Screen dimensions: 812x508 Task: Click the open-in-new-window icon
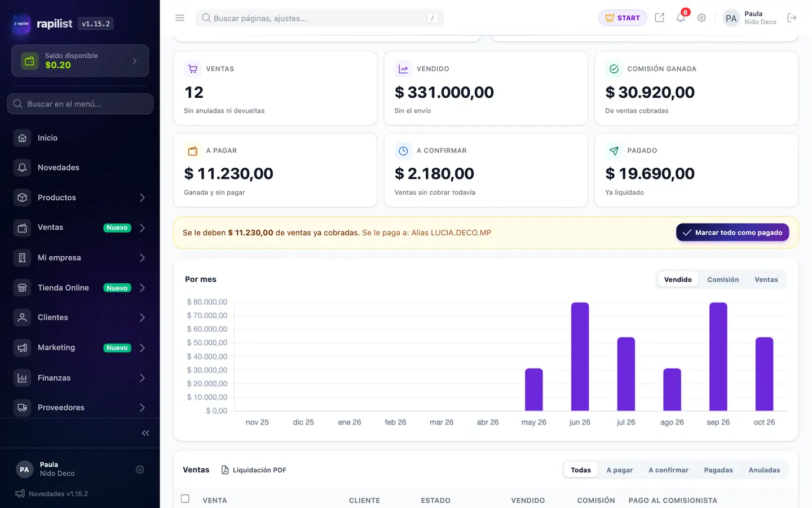[x=659, y=18]
